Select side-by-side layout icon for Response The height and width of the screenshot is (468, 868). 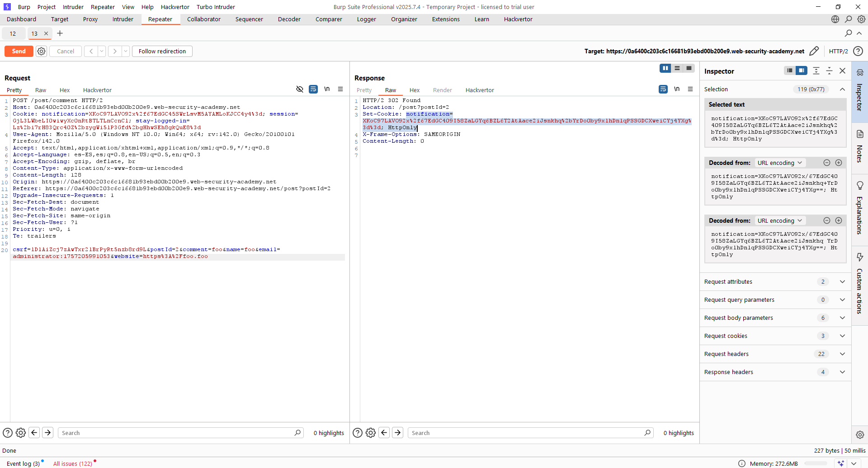click(665, 68)
